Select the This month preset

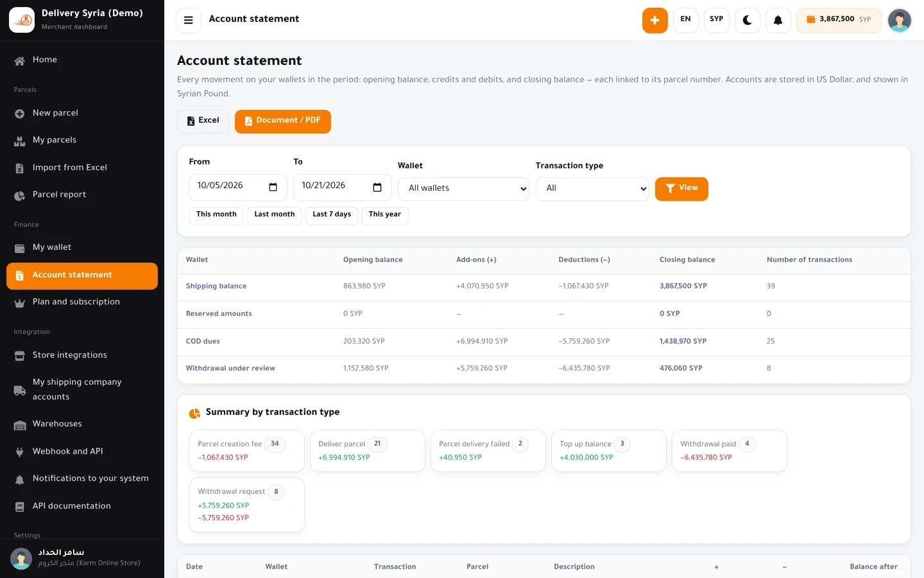pos(216,215)
